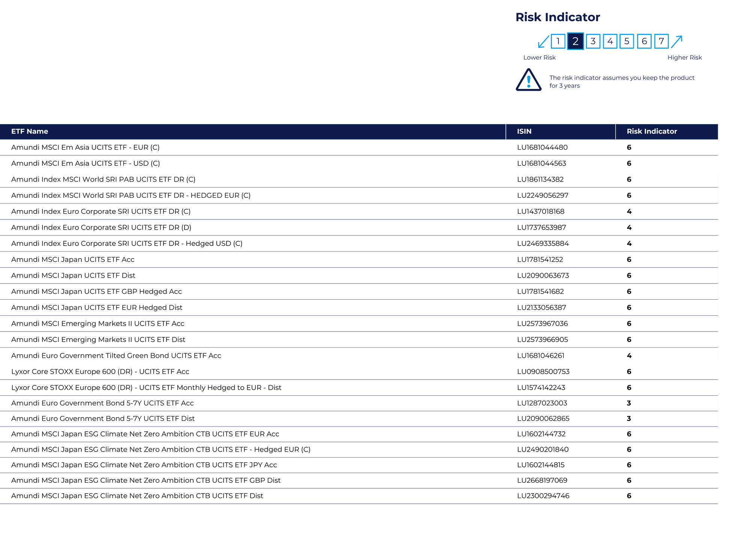Select Japan ESG Climate Hedged EUR (C) row

point(359,449)
